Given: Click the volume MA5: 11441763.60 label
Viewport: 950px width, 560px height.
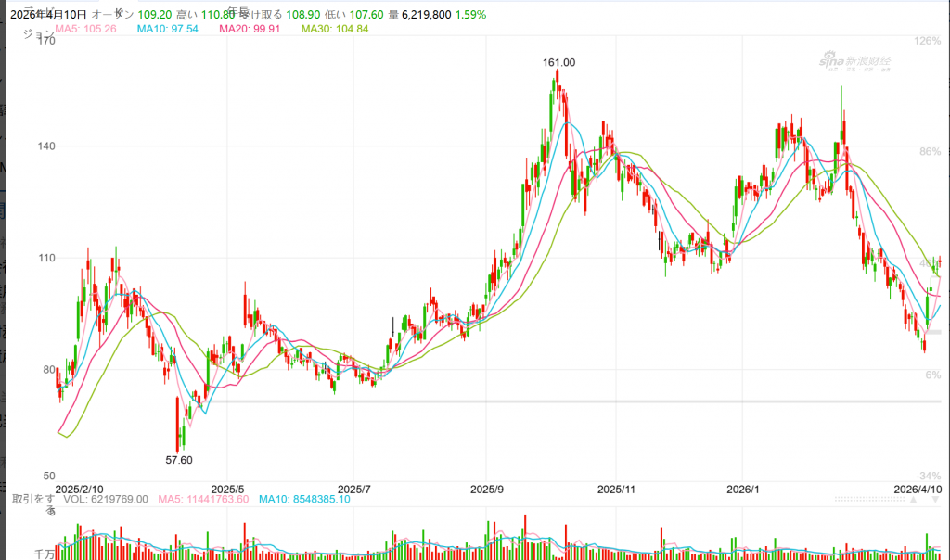Looking at the screenshot, I should pos(202,499).
